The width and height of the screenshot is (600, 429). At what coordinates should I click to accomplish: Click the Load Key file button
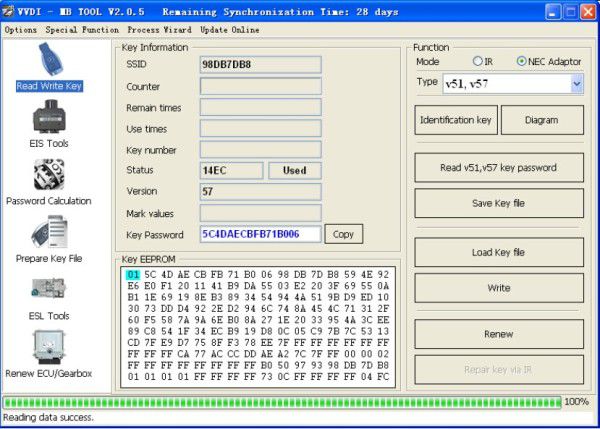tap(499, 252)
